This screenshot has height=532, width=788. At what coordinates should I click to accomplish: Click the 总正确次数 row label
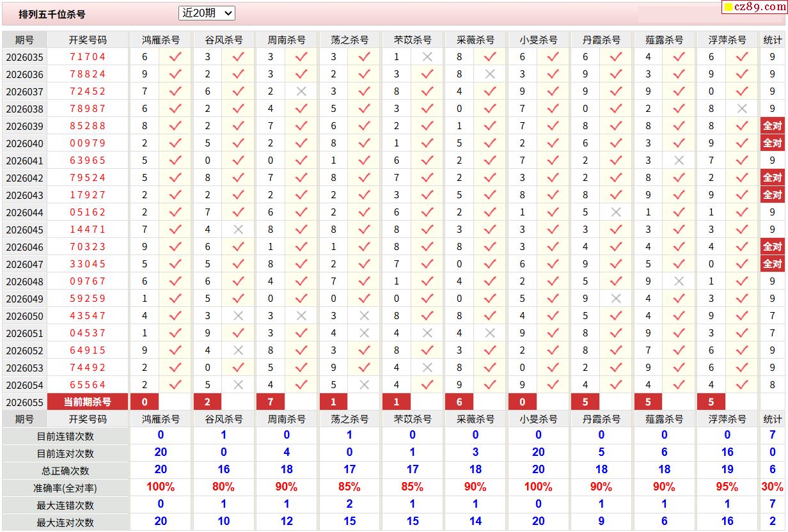65,471
